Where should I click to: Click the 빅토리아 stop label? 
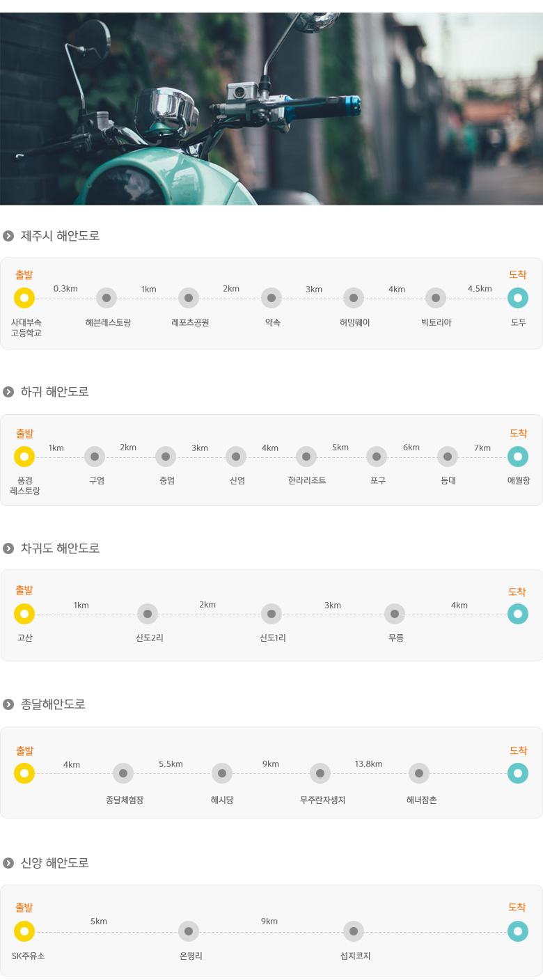click(x=436, y=323)
